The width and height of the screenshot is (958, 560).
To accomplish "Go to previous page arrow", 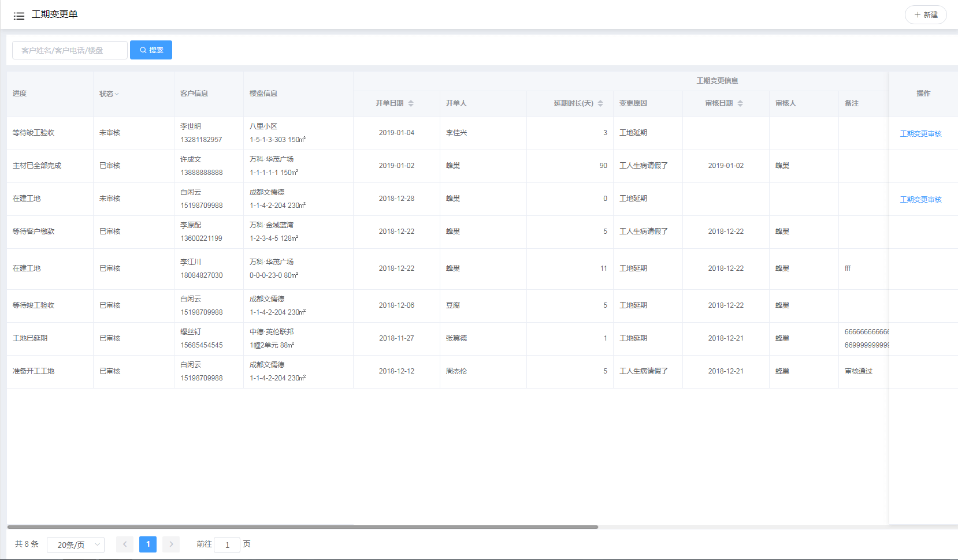I will 125,544.
